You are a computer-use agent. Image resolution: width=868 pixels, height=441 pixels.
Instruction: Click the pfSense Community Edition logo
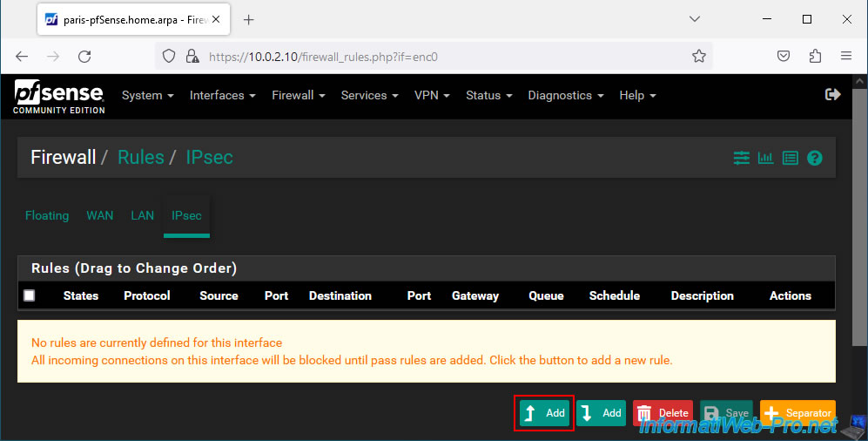pyautogui.click(x=58, y=97)
